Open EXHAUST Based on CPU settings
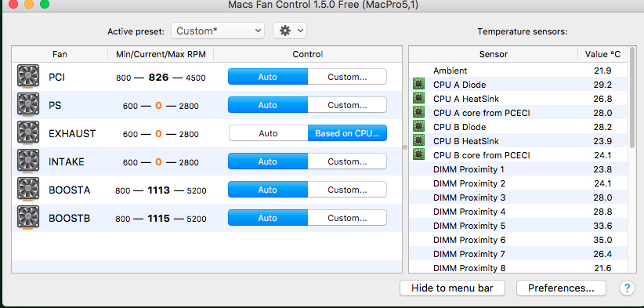644x308 pixels. pyautogui.click(x=347, y=133)
